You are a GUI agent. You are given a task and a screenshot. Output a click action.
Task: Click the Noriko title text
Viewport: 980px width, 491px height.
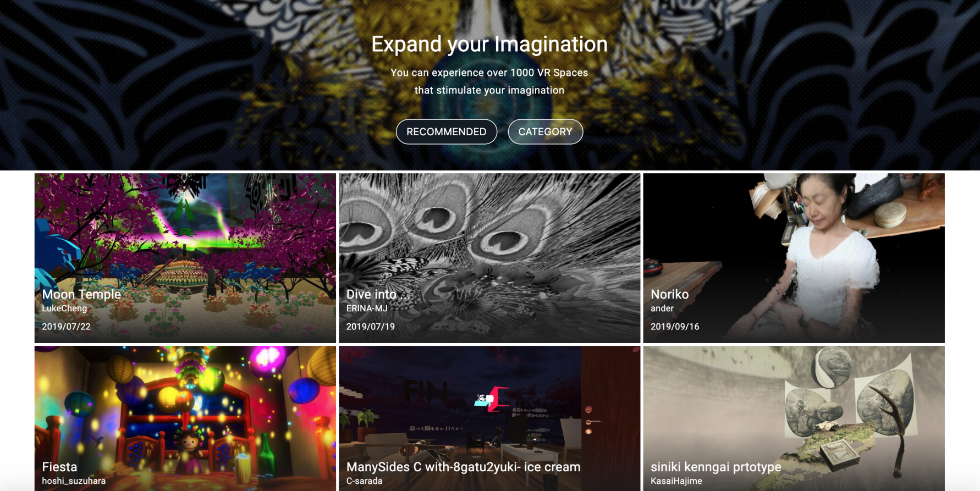669,294
